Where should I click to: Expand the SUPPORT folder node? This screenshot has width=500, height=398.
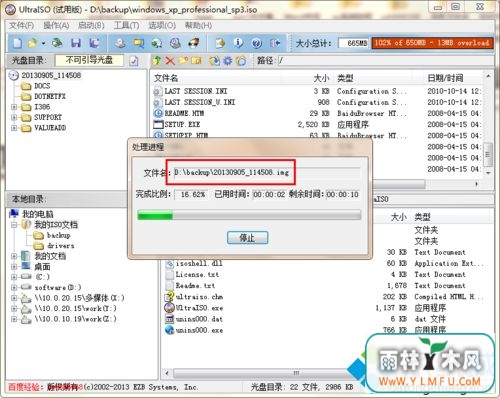(x=14, y=117)
